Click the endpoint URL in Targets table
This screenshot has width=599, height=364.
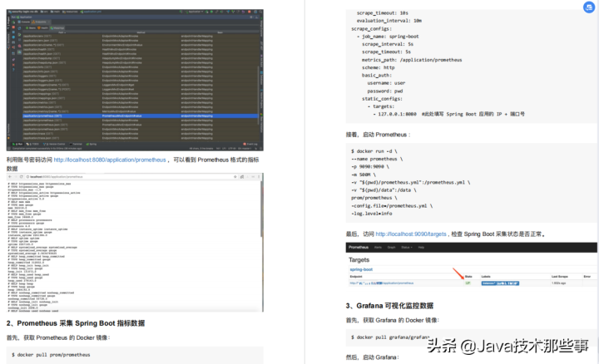click(x=382, y=283)
